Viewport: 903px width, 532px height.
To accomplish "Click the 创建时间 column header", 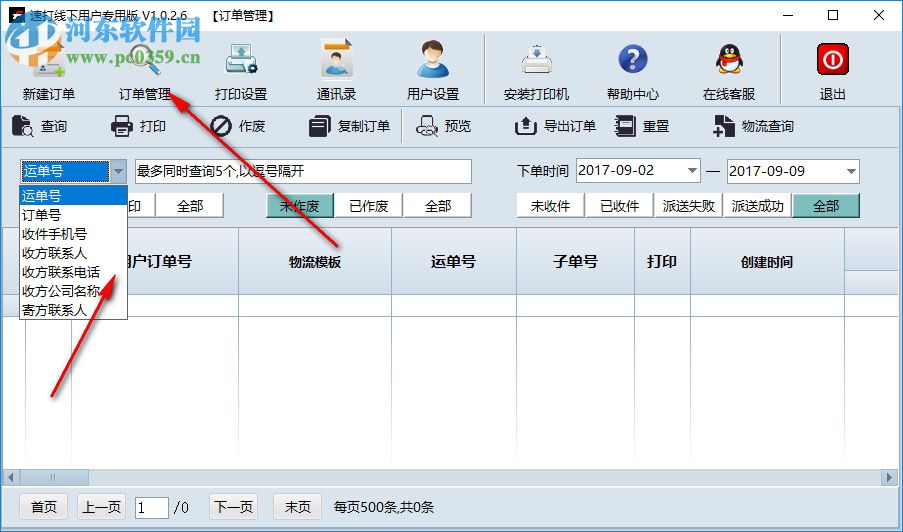I will tap(767, 261).
